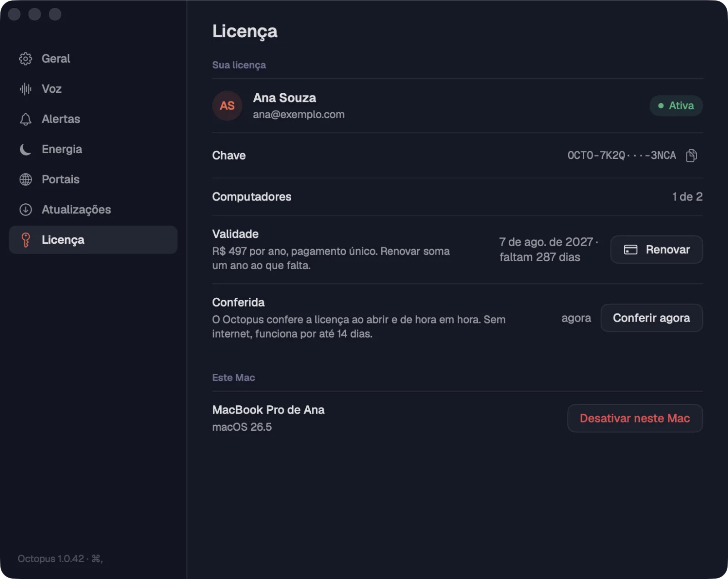This screenshot has width=728, height=579.
Task: Click the download icon beside Atualizações
Action: (x=25, y=210)
